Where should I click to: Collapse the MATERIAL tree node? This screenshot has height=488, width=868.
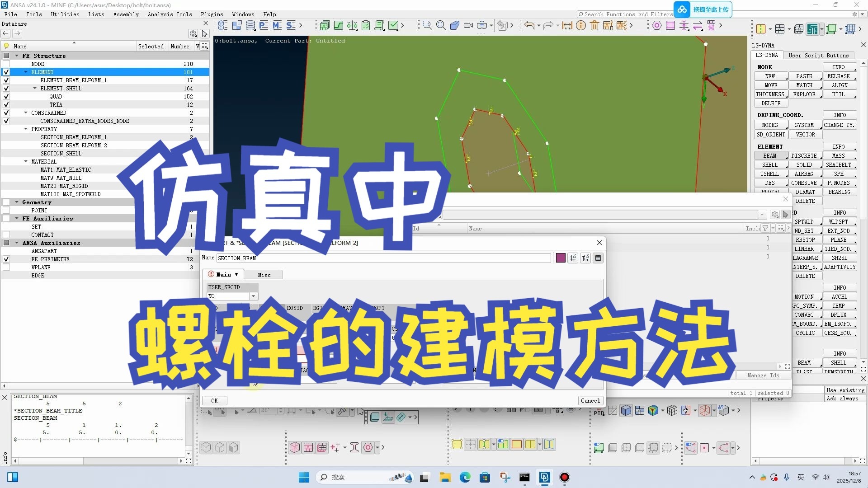pos(26,162)
